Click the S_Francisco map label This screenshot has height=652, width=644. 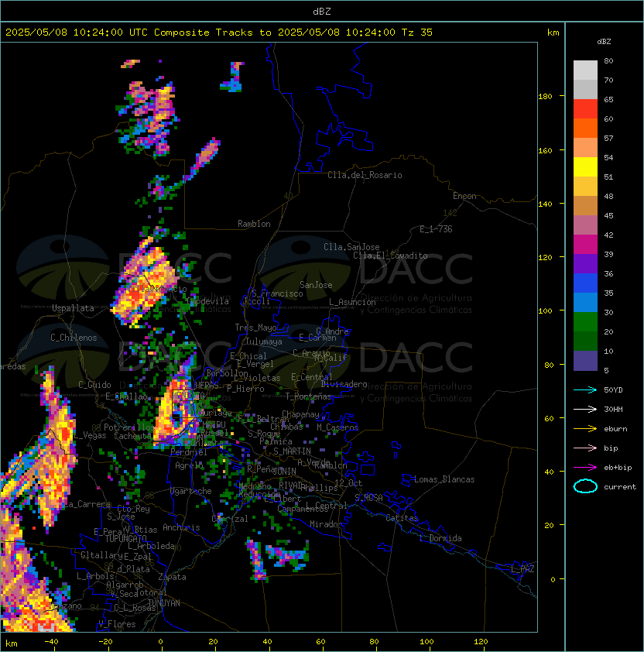tap(277, 293)
